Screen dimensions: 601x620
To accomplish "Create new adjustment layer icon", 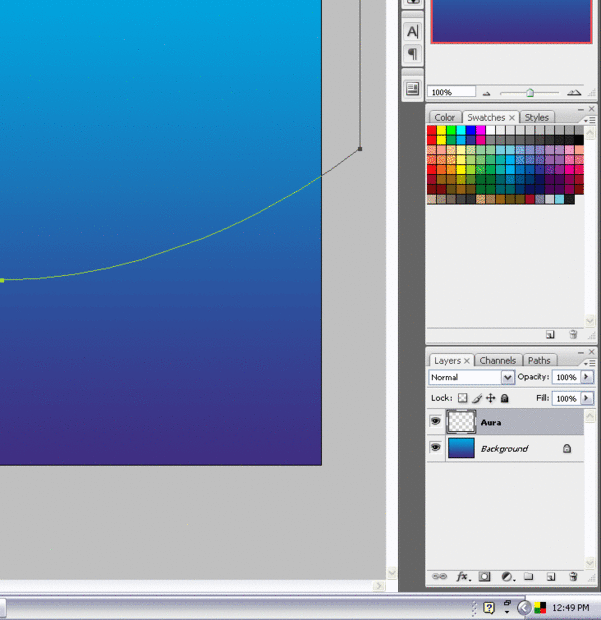I will coord(508,577).
